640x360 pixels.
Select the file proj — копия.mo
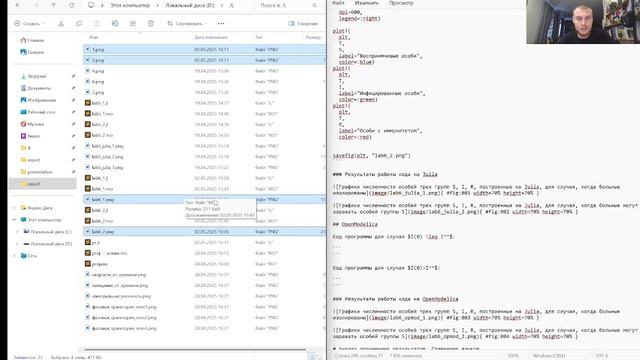pos(204,253)
